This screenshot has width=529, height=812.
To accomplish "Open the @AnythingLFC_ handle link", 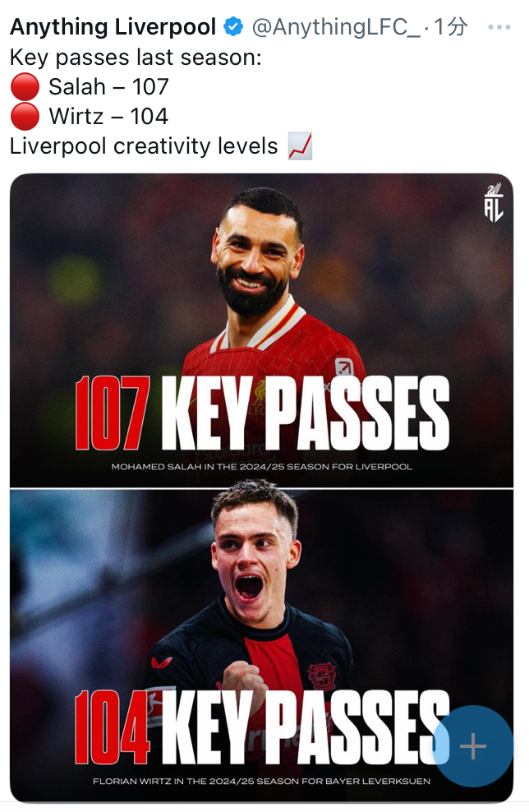I will pyautogui.click(x=336, y=27).
